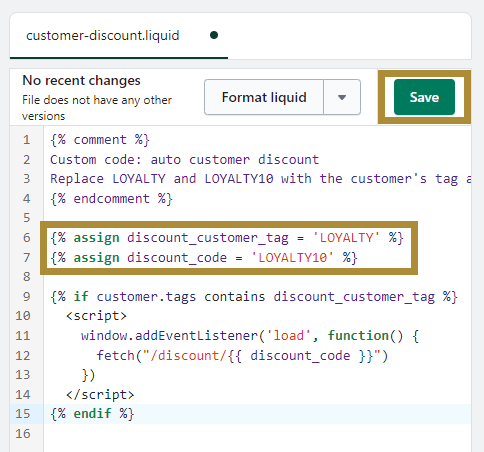This screenshot has width=484, height=452.
Task: Click the 'No recent changes' heading
Action: pyautogui.click(x=81, y=80)
